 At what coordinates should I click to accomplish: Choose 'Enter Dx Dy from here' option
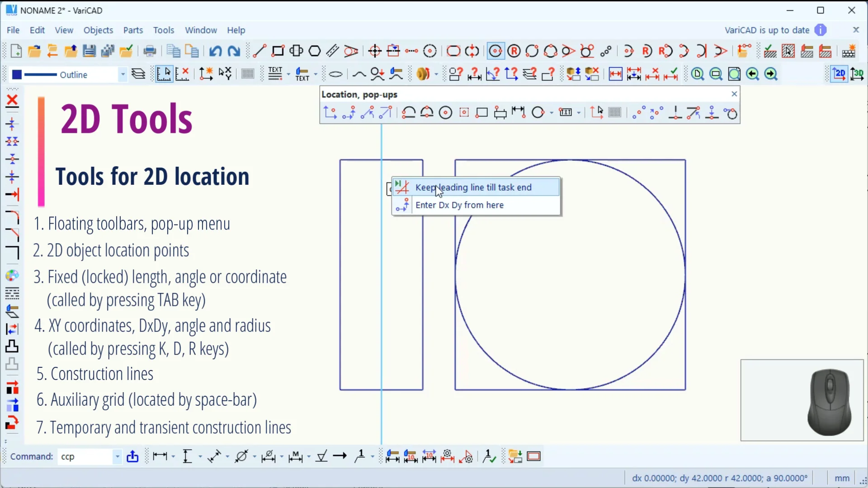[459, 205]
